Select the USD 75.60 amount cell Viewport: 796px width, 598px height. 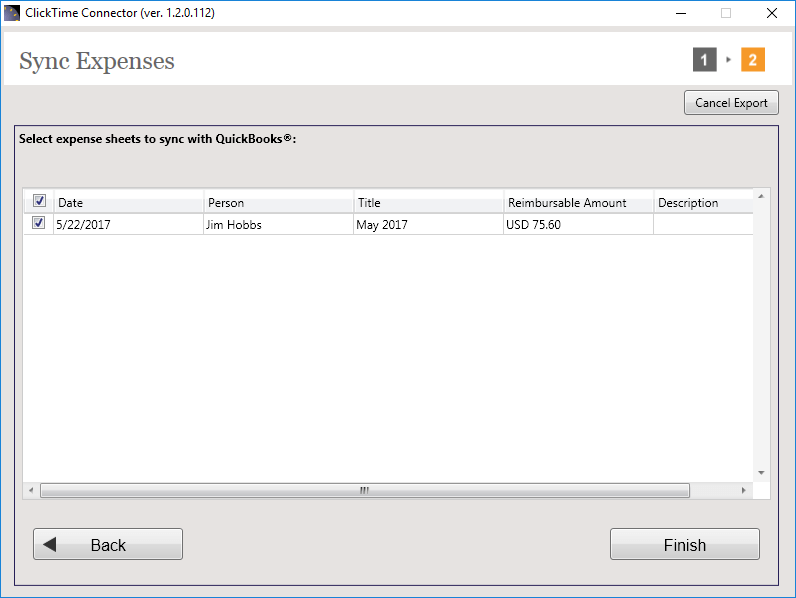pos(578,224)
